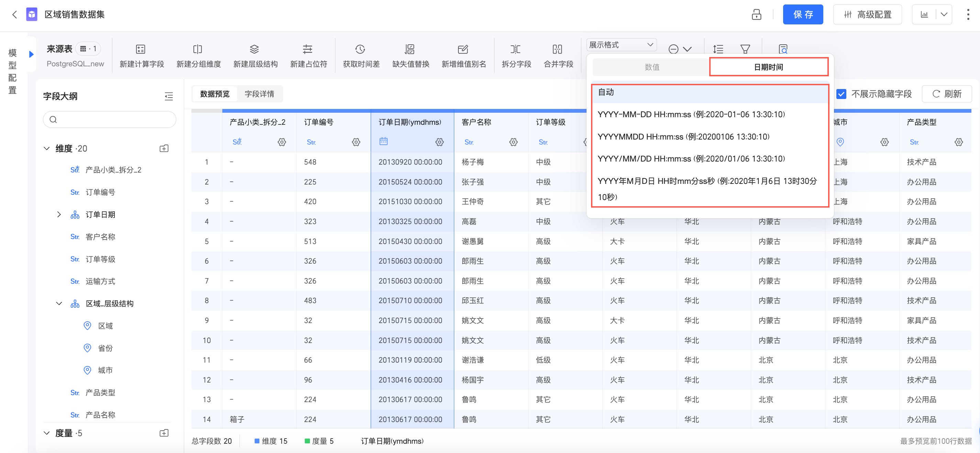
Task: Click the filter funnel icon in toolbar
Action: (x=745, y=49)
